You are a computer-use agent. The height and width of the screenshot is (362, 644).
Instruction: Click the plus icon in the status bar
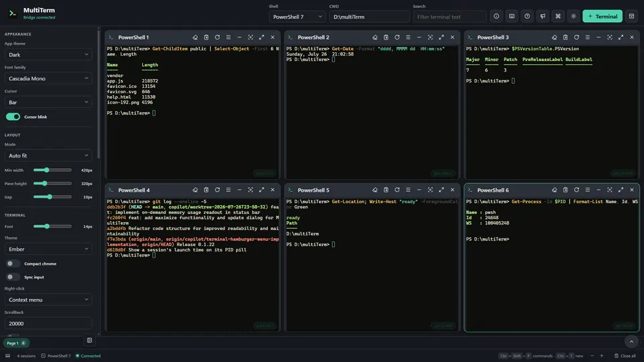click(x=602, y=356)
